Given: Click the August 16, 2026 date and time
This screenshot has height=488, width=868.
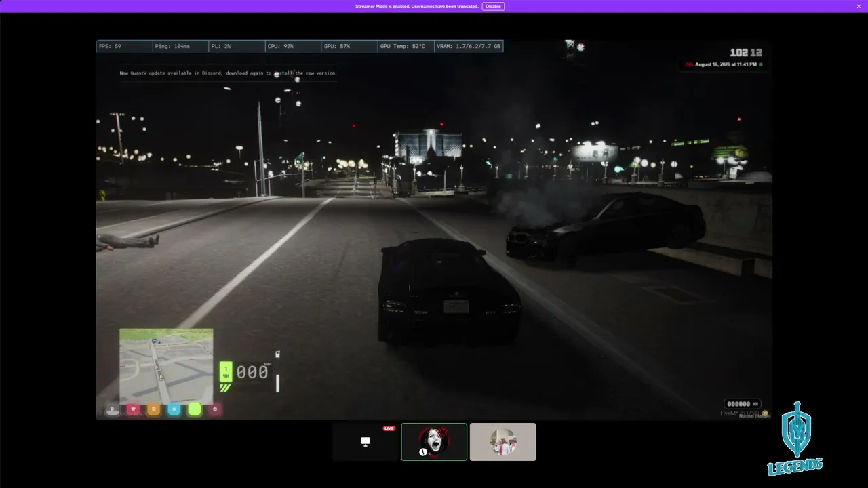Looking at the screenshot, I should point(726,64).
